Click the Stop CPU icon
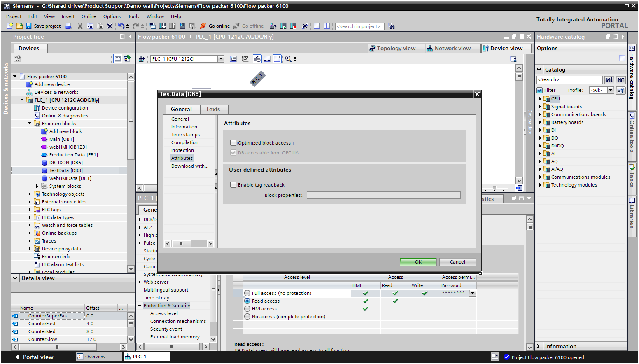Viewport: 639px width, 364px height. pos(293,26)
